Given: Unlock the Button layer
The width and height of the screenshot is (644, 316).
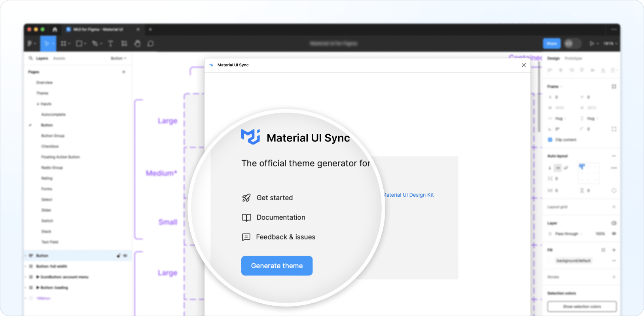Looking at the screenshot, I should [118, 256].
